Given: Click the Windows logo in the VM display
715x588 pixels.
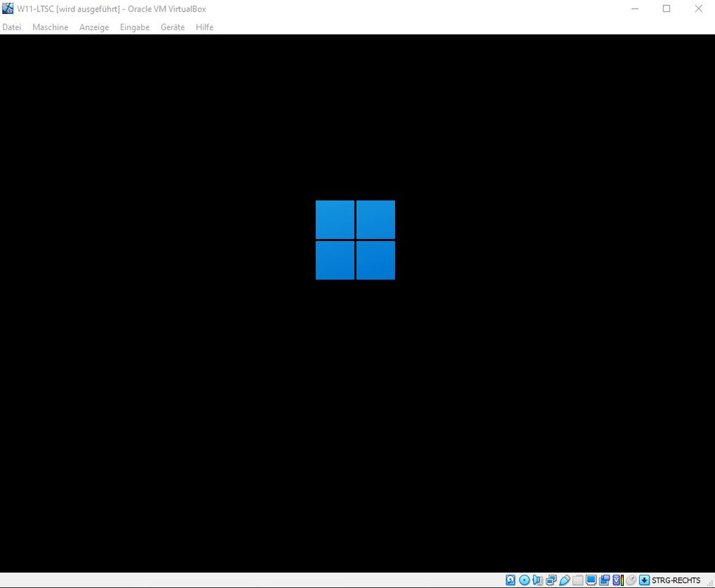Looking at the screenshot, I should pos(355,240).
